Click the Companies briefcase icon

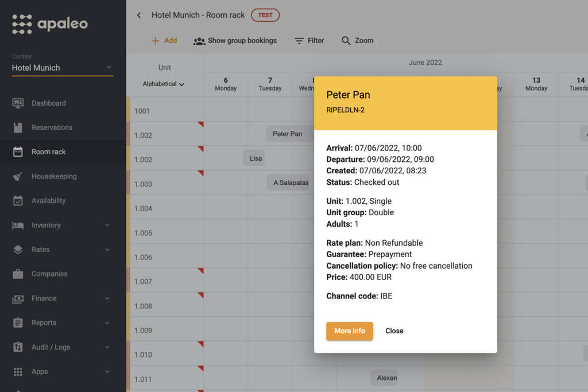coord(18,274)
